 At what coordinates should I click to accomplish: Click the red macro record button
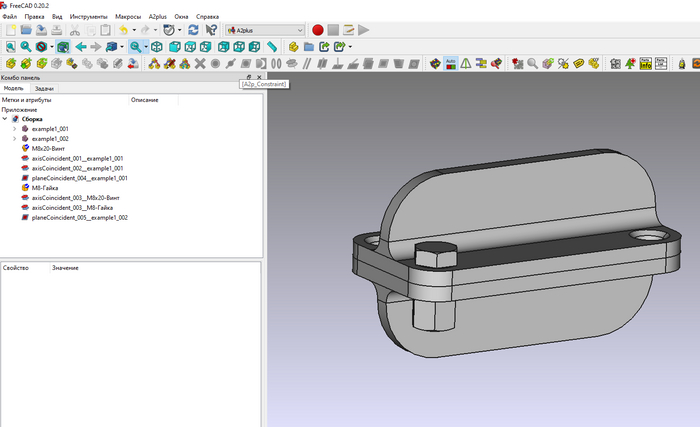(x=318, y=30)
